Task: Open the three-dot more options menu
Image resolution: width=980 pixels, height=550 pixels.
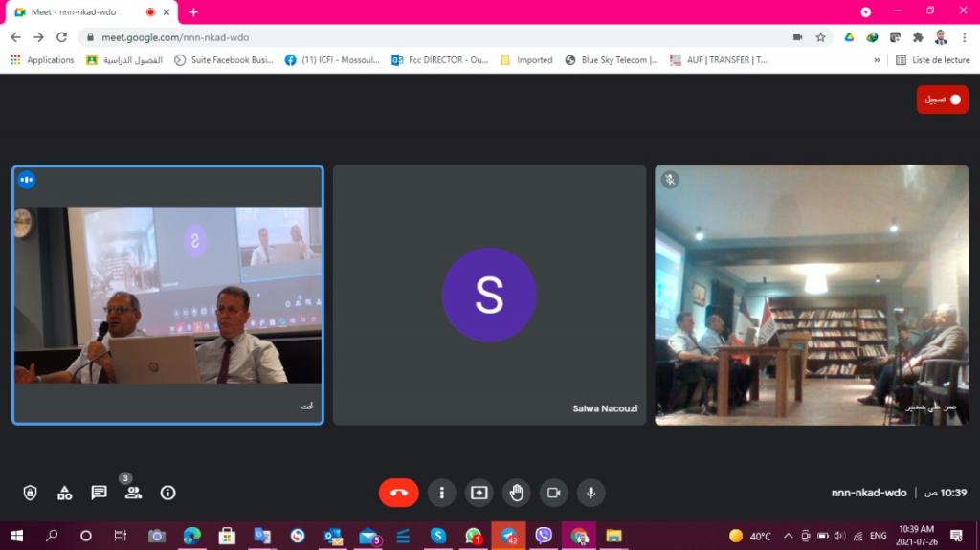Action: click(441, 493)
